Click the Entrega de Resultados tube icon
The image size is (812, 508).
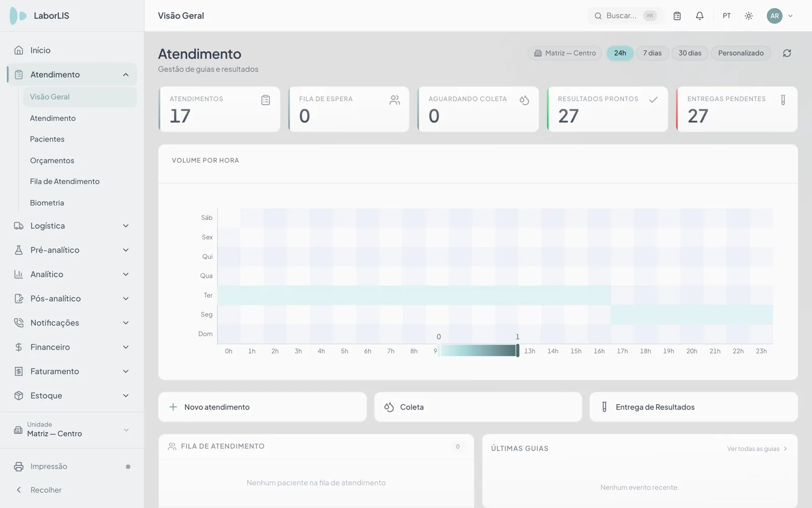(604, 407)
